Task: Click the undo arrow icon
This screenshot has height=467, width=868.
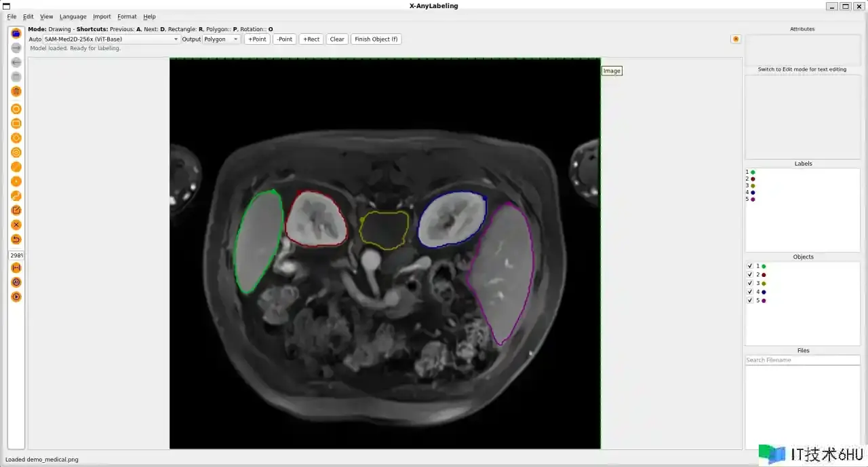Action: click(x=16, y=239)
